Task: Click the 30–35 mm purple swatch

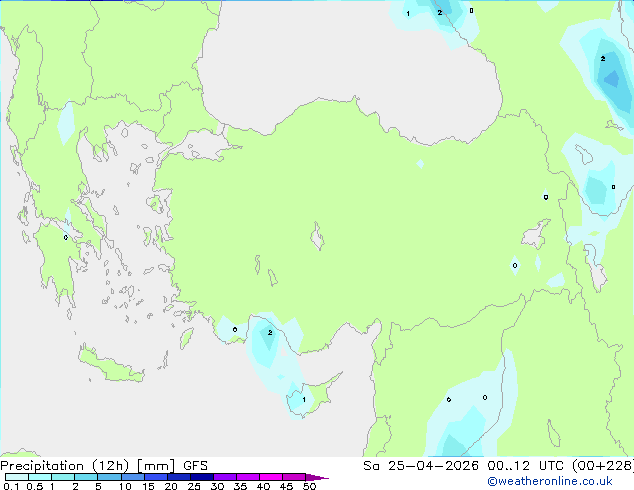Action: pos(225,477)
